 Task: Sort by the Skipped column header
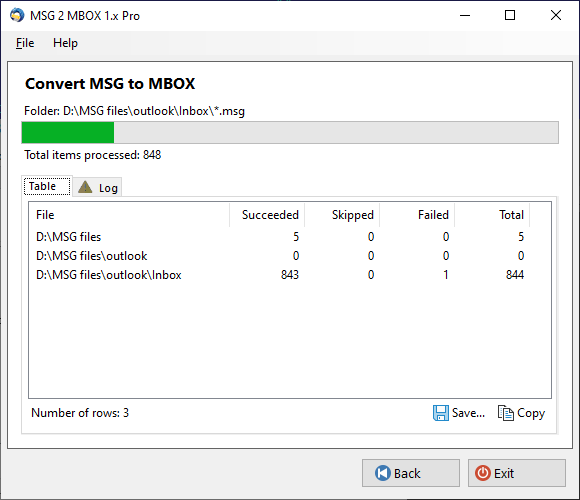pyautogui.click(x=342, y=215)
